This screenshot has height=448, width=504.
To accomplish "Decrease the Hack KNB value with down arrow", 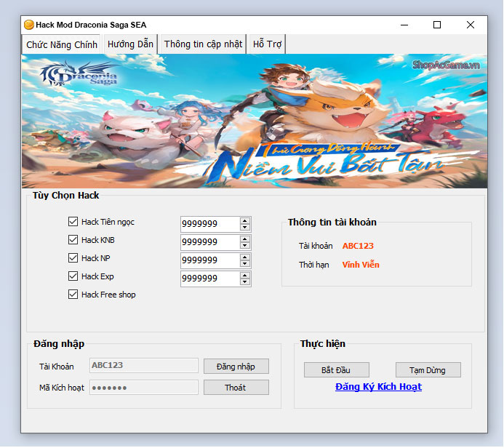I will click(x=245, y=246).
